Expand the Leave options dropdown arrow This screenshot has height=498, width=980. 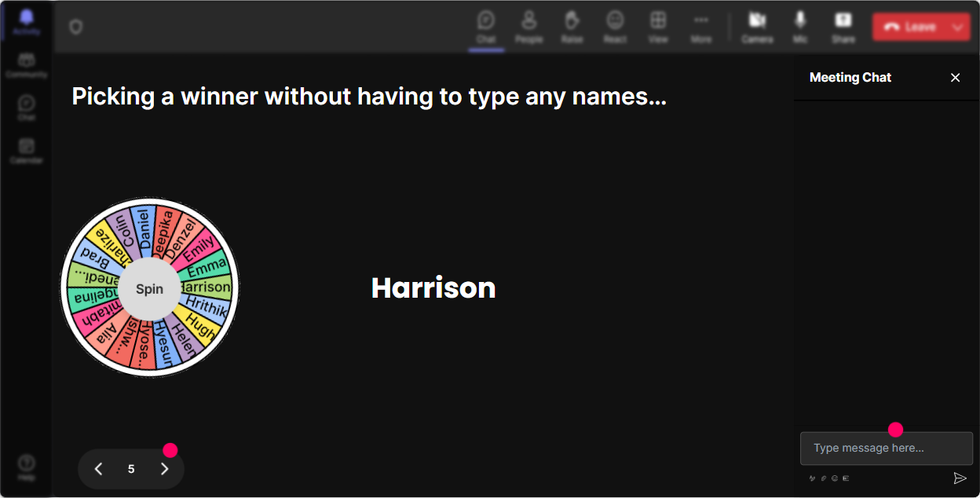[958, 27]
